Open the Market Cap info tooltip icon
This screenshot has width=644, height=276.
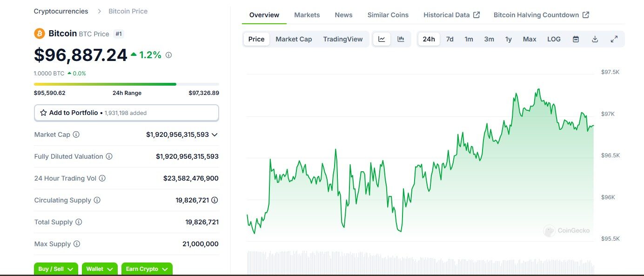pos(76,135)
